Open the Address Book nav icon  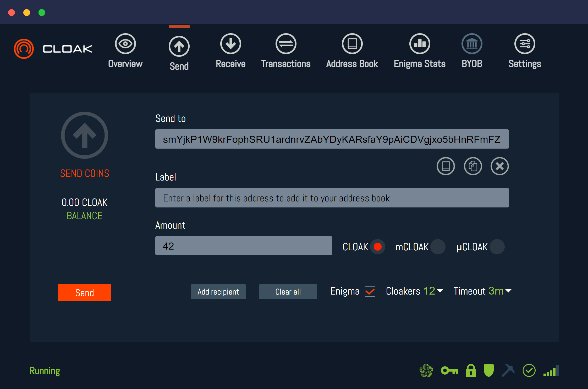point(352,44)
